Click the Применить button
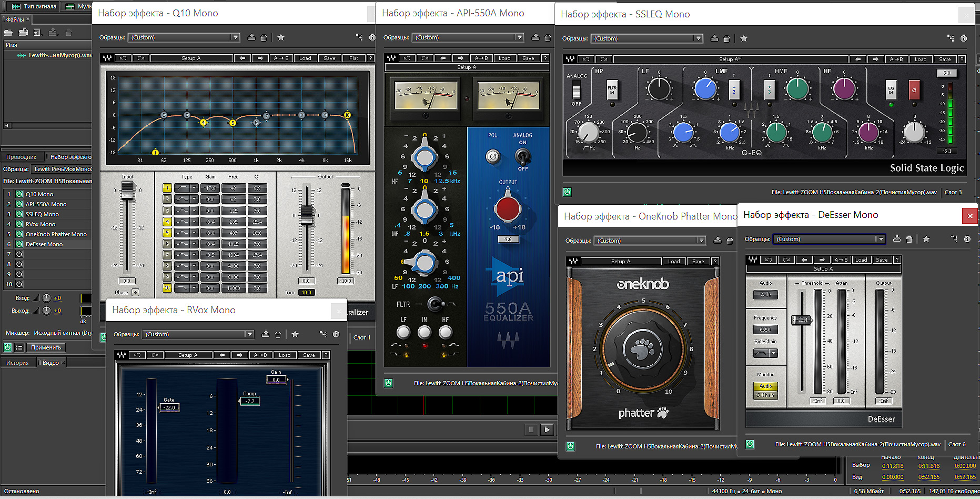Viewport: 980px width, 499px height. tap(46, 347)
